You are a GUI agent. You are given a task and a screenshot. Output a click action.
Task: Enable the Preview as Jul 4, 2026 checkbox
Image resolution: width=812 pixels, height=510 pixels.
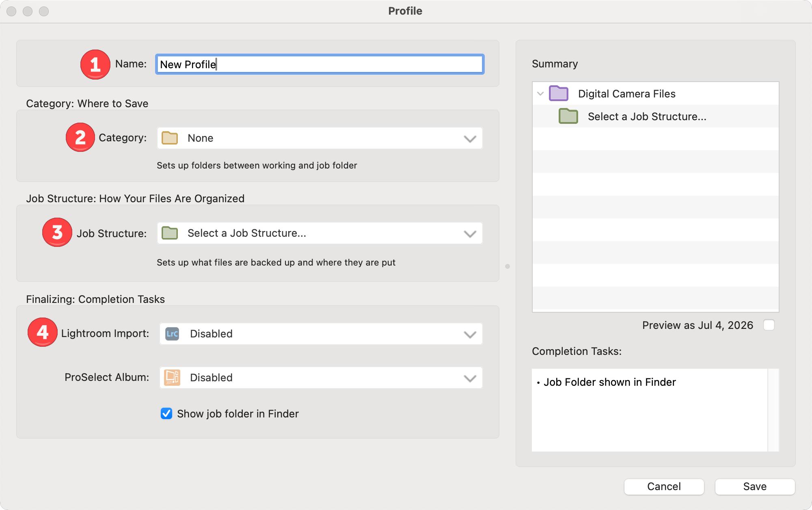[x=769, y=325]
